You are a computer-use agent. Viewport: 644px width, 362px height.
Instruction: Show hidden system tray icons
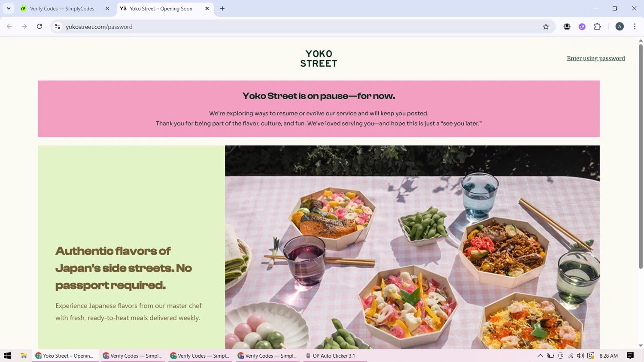540,356
